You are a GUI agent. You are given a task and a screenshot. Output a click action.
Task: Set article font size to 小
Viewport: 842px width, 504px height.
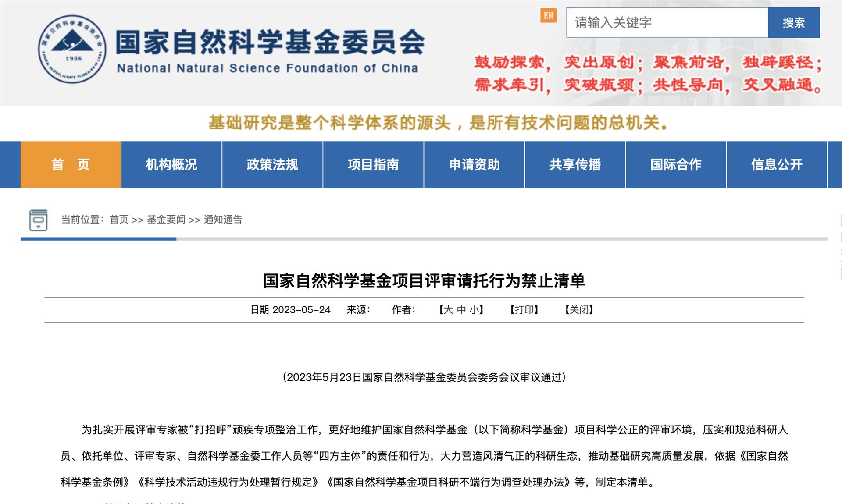point(474,310)
